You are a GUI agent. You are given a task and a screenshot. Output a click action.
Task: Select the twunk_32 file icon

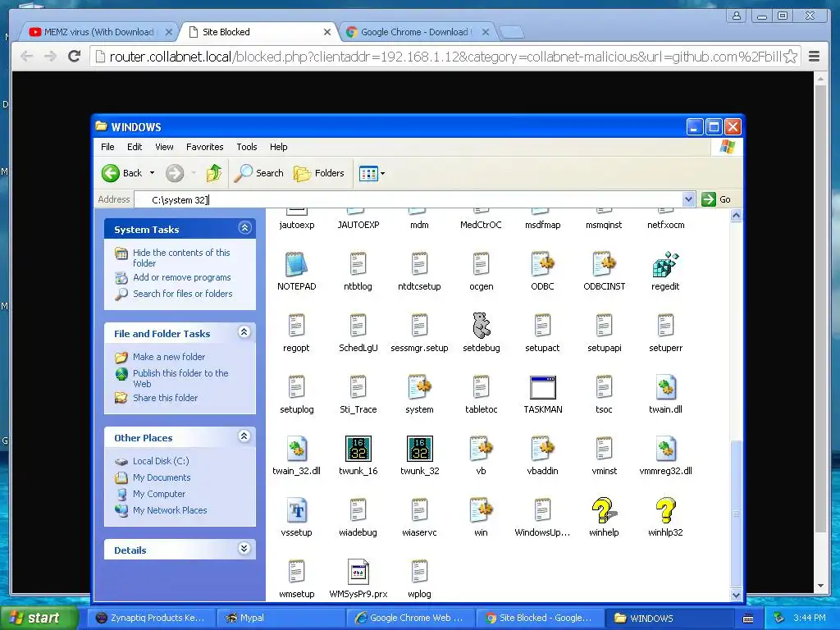click(419, 449)
